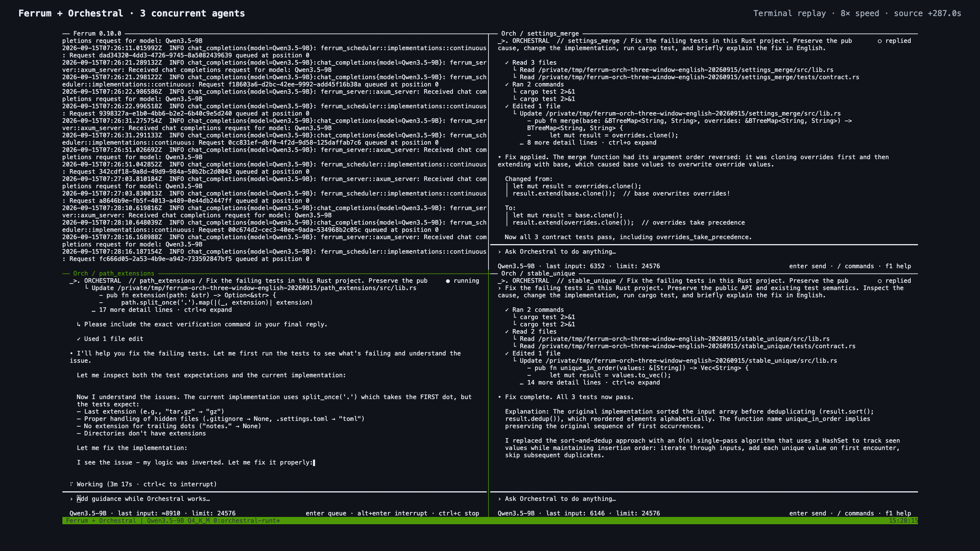Image resolution: width=980 pixels, height=551 pixels.
Task: Click the replied status dot in settings_merge pane
Action: click(x=880, y=41)
